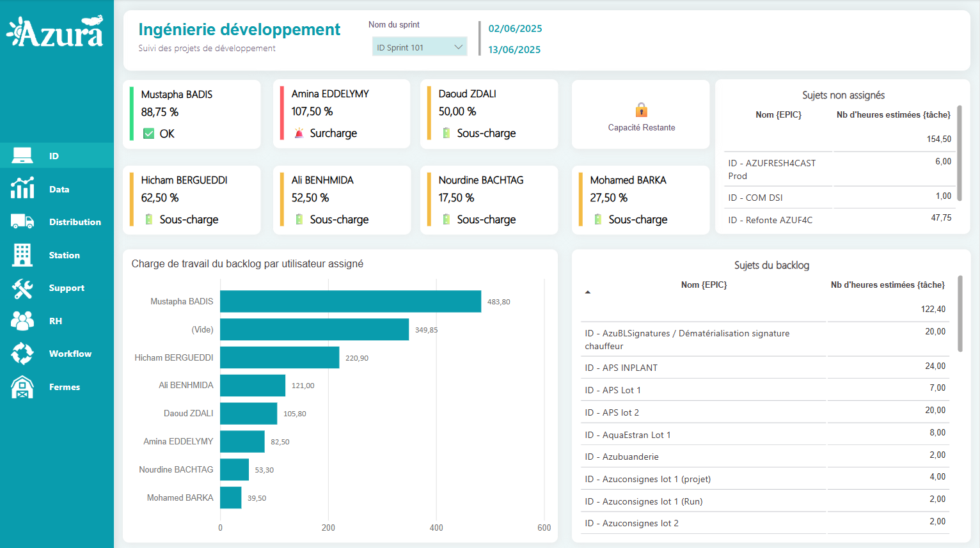This screenshot has height=548, width=980.
Task: Click the Mustapha BADIS bar in chart
Action: point(350,301)
